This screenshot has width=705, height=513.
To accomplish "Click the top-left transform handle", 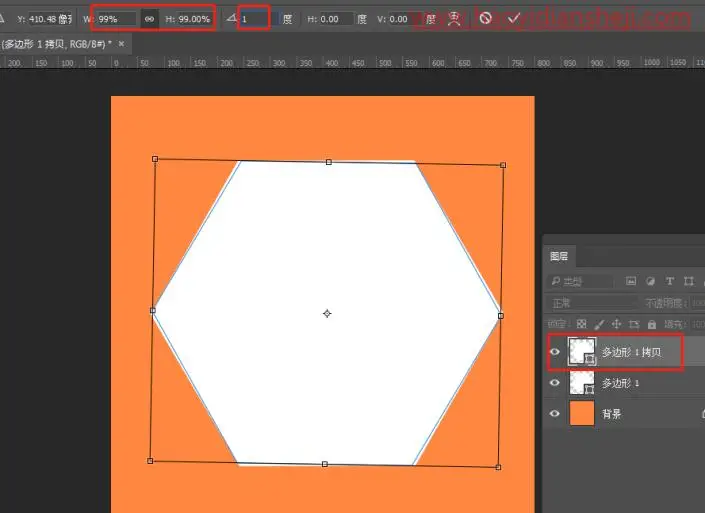I will (x=155, y=159).
